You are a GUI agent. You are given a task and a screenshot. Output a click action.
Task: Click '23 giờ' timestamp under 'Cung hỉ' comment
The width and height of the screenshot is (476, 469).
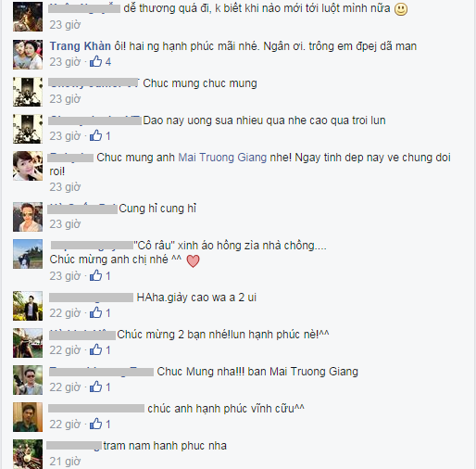(x=65, y=224)
